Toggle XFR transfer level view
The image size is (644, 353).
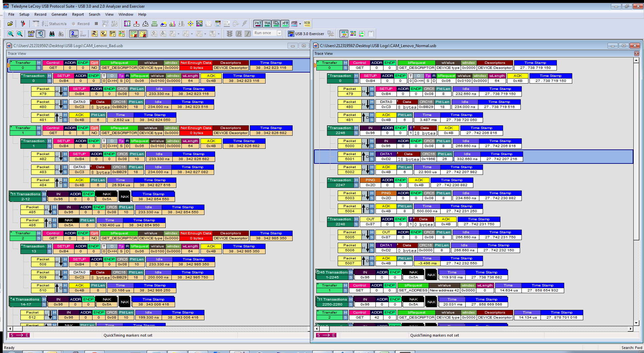pyautogui.click(x=285, y=24)
